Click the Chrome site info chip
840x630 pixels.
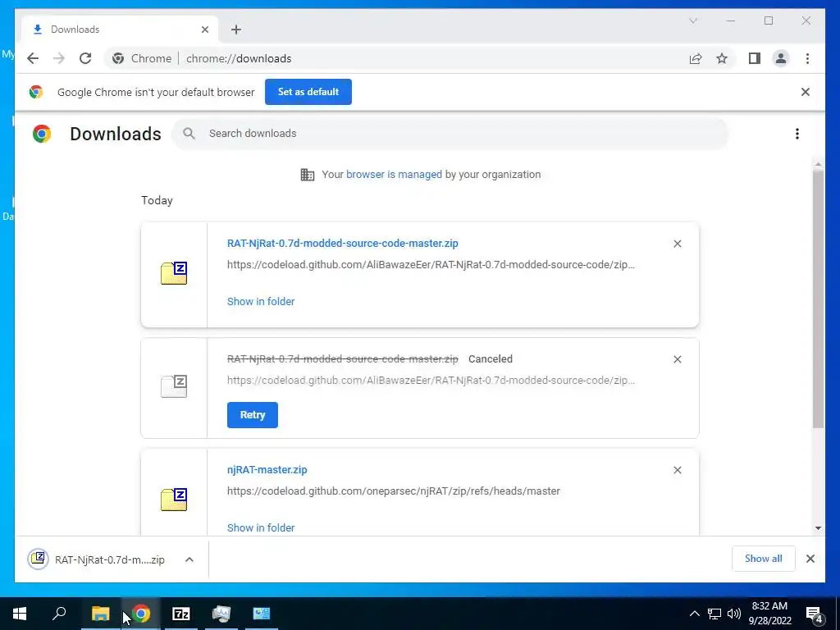point(143,58)
